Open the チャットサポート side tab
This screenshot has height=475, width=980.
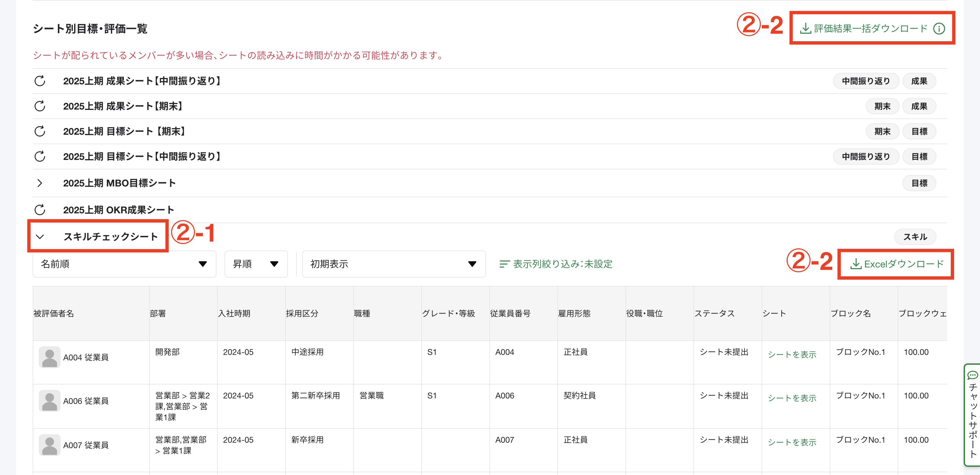[x=972, y=414]
